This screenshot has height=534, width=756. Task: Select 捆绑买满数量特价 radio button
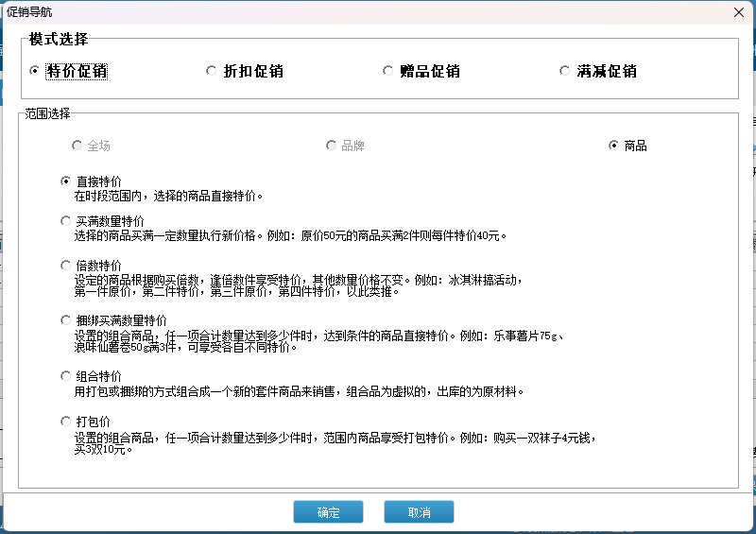(x=65, y=320)
